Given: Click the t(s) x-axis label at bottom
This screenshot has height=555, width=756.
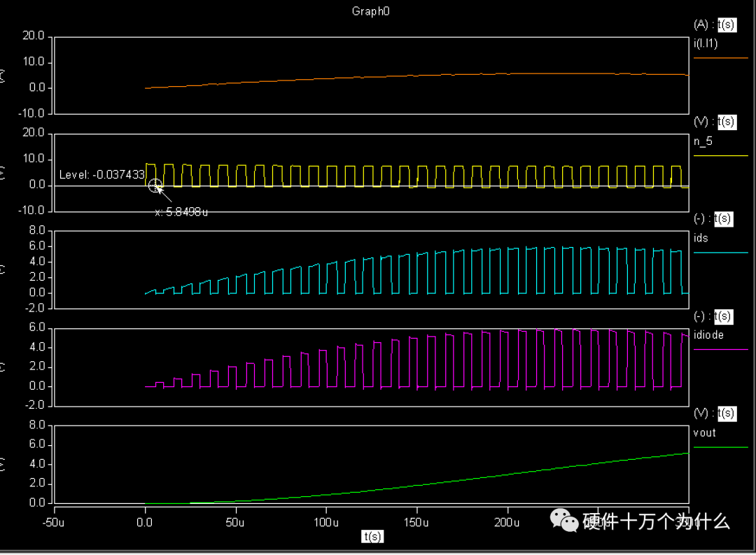Looking at the screenshot, I should coord(372,537).
